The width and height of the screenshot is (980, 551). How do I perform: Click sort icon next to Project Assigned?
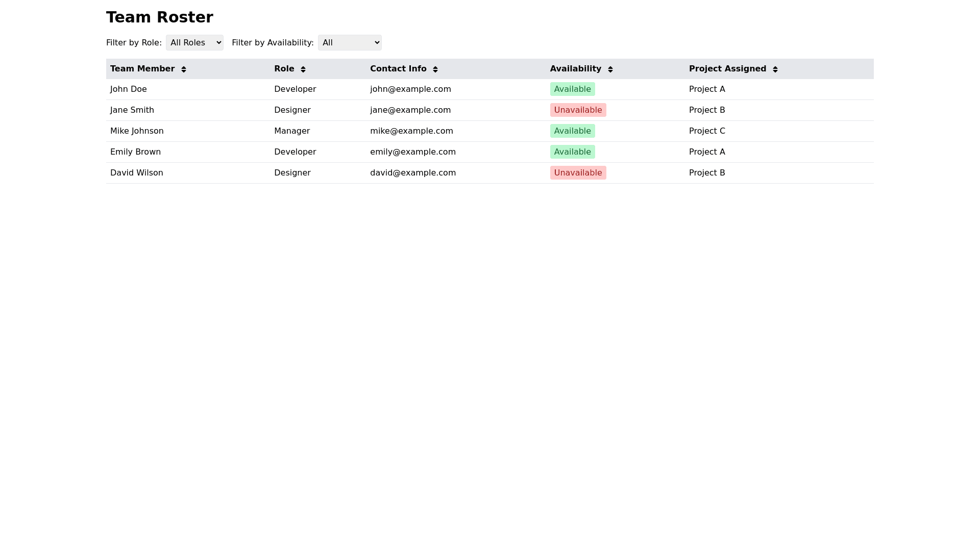[775, 69]
